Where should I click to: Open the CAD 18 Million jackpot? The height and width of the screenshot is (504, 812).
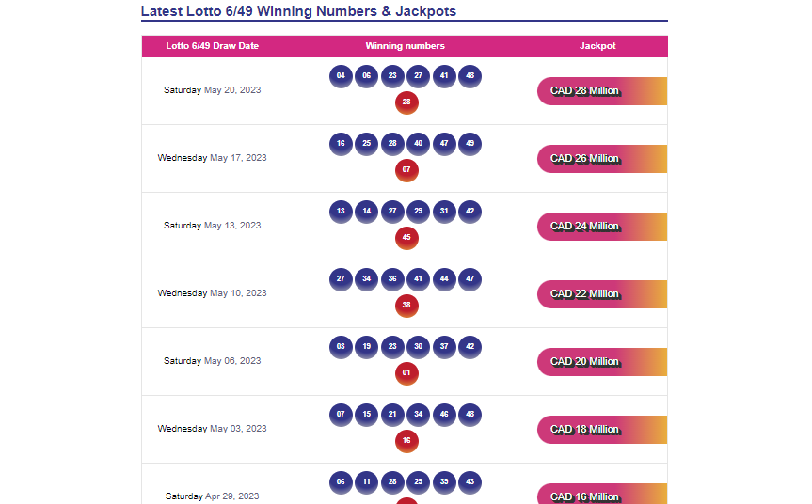pos(602,430)
